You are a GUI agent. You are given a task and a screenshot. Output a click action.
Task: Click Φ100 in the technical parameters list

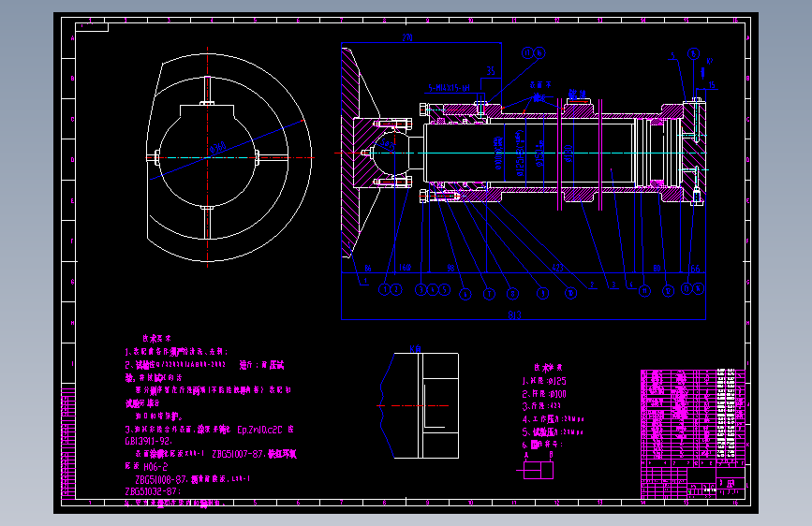556,394
